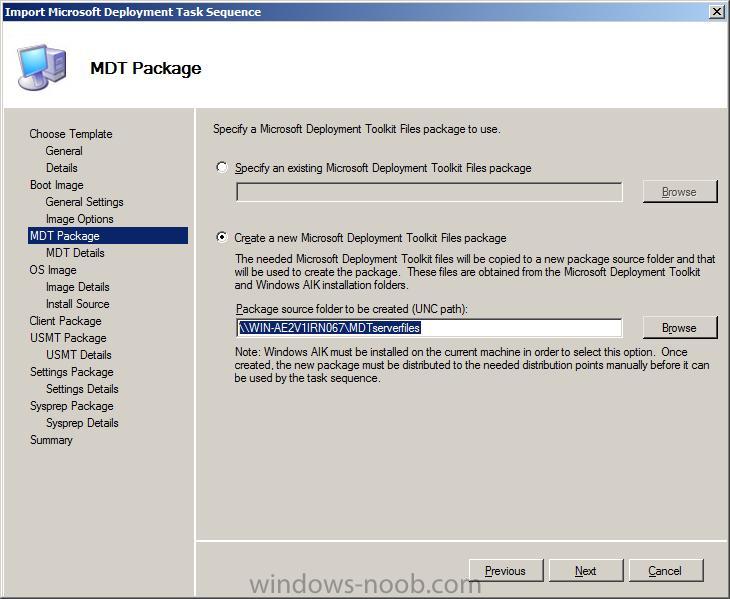
Task: Click the existing package path text field
Action: pyautogui.click(x=429, y=192)
